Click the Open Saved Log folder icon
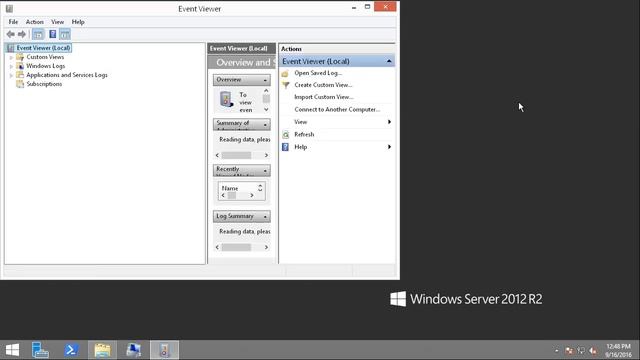The width and height of the screenshot is (640, 360). tap(285, 73)
